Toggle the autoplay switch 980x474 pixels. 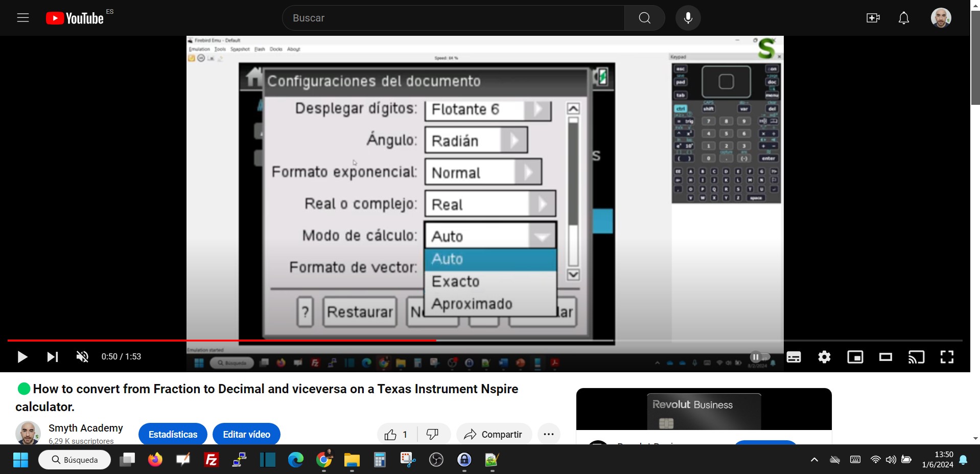click(759, 357)
